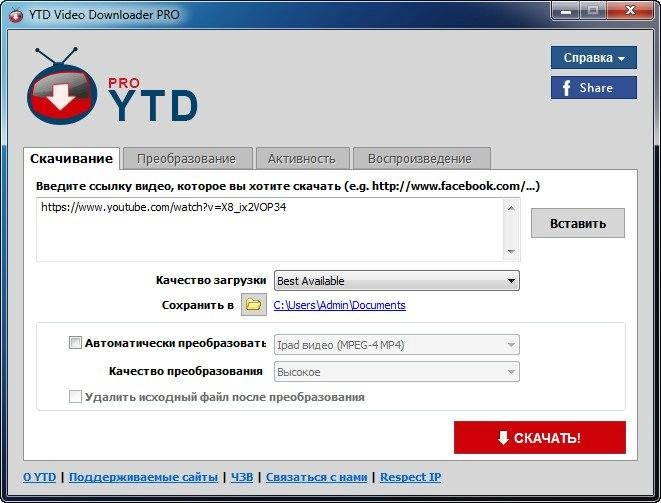Toggle Удалить исходный файл checkbox
Viewport: 661px width, 503px height.
click(75, 397)
